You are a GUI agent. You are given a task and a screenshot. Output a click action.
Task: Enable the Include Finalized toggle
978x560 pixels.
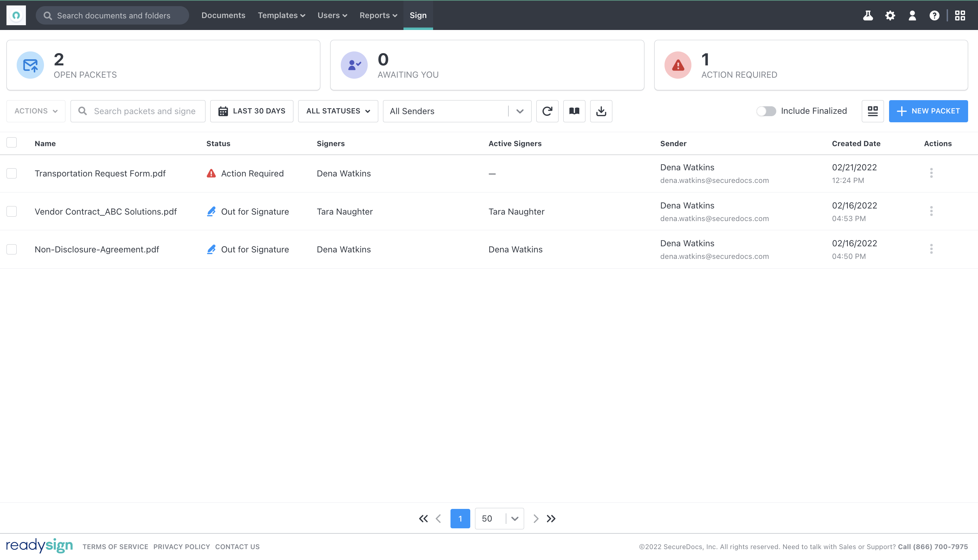pyautogui.click(x=766, y=111)
